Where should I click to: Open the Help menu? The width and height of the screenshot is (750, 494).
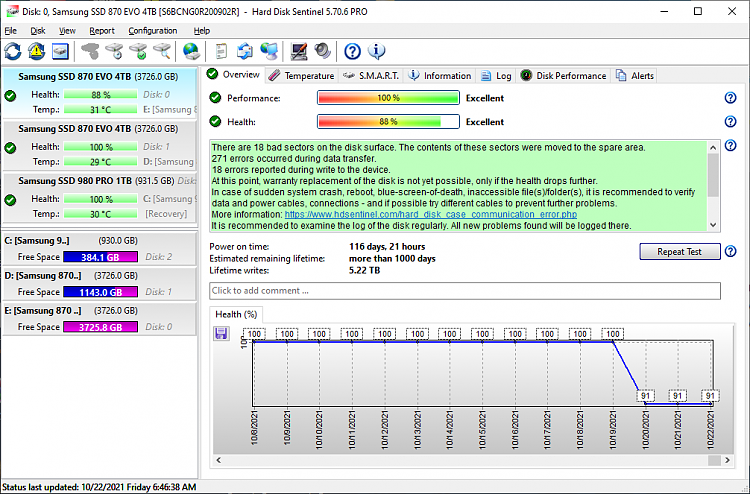point(202,31)
